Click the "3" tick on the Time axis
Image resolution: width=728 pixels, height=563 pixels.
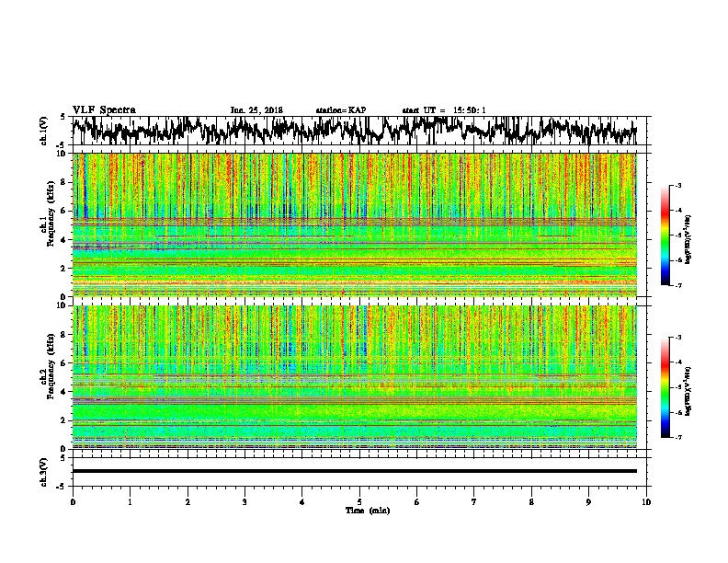tap(245, 502)
